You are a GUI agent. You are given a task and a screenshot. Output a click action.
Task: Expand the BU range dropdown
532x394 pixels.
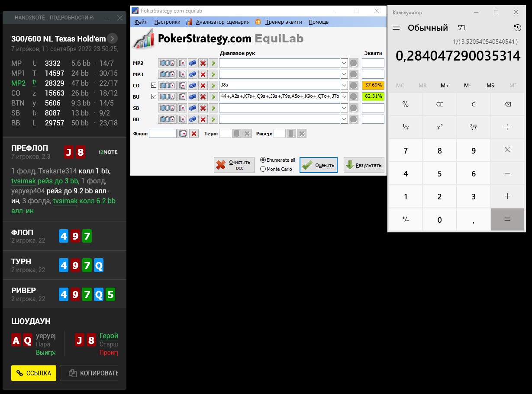(344, 96)
